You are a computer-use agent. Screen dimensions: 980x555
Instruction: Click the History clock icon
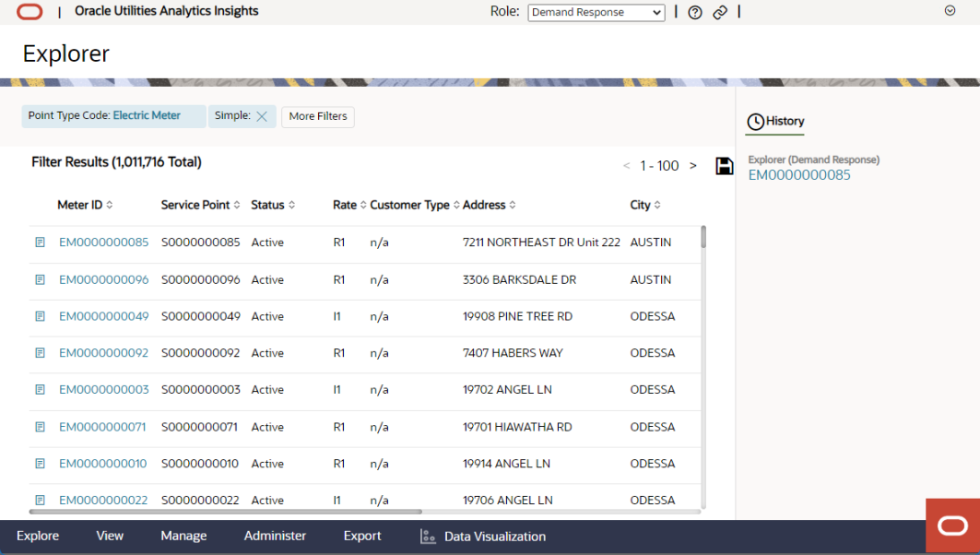tap(756, 122)
